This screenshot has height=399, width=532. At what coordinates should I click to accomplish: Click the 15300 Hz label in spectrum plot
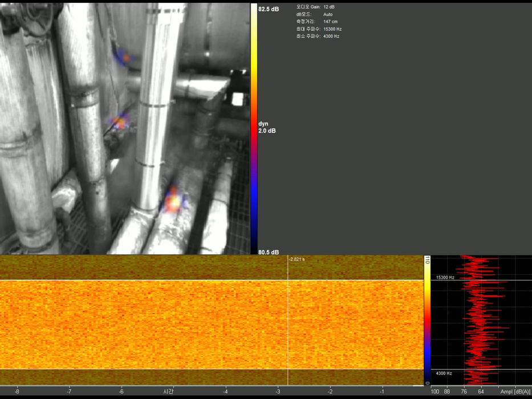pyautogui.click(x=445, y=278)
